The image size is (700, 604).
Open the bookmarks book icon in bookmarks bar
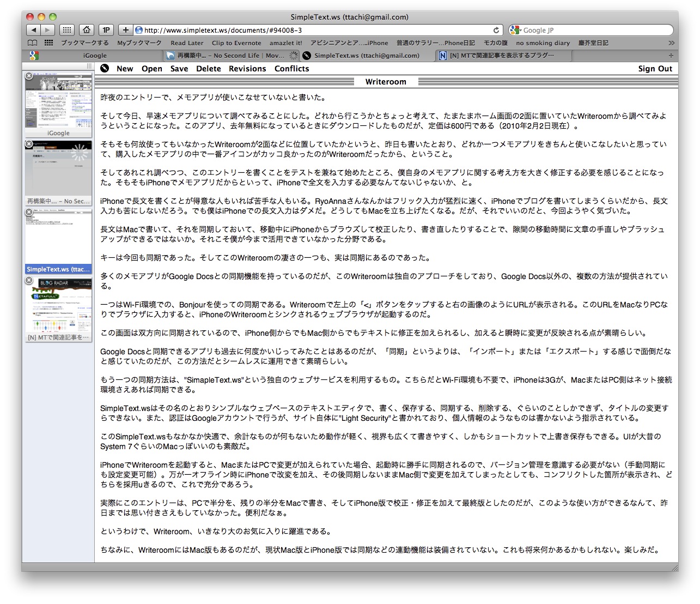[33, 43]
